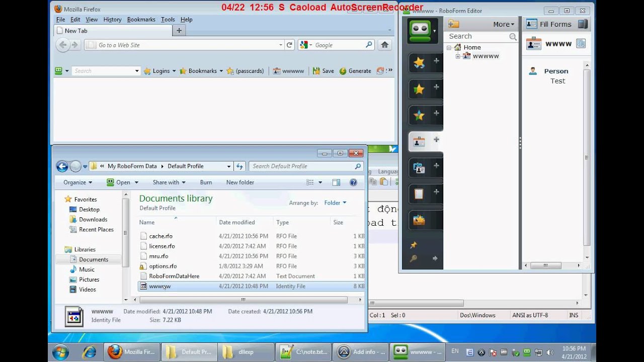Open Internet Explorer from the taskbar
This screenshot has height=362, width=644.
click(x=89, y=351)
